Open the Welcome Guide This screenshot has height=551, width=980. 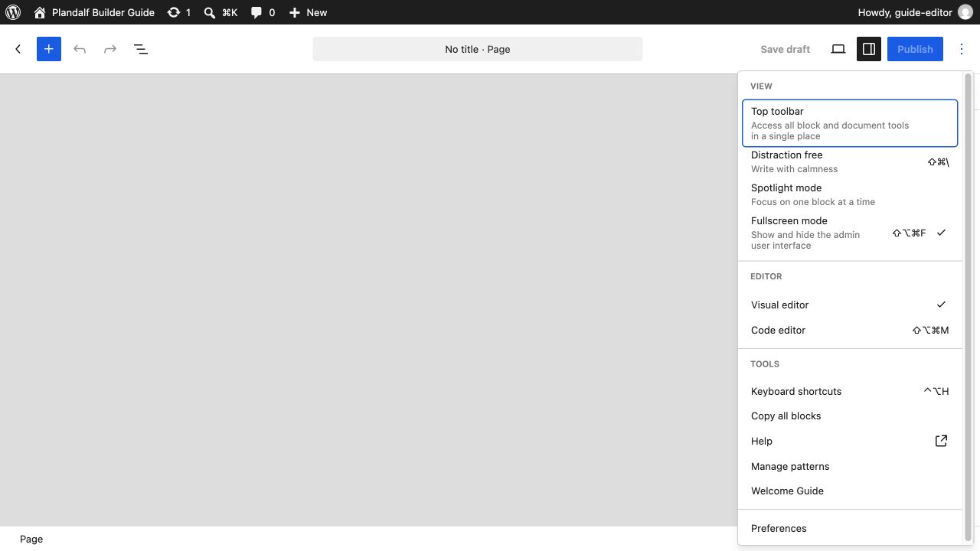(850, 491)
